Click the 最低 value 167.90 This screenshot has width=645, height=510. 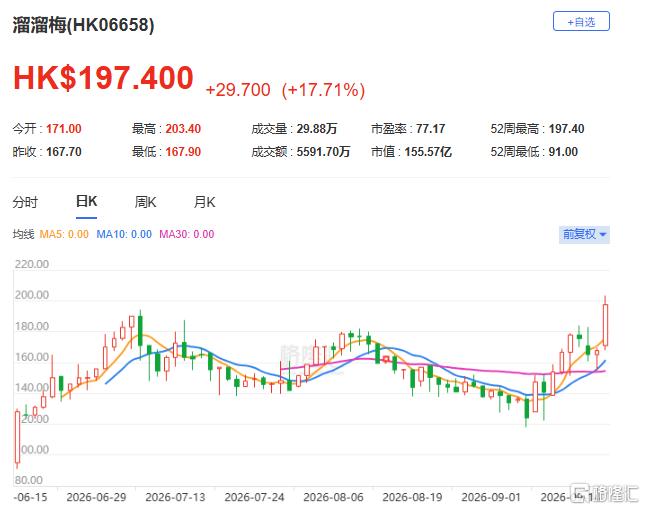[x=183, y=152]
